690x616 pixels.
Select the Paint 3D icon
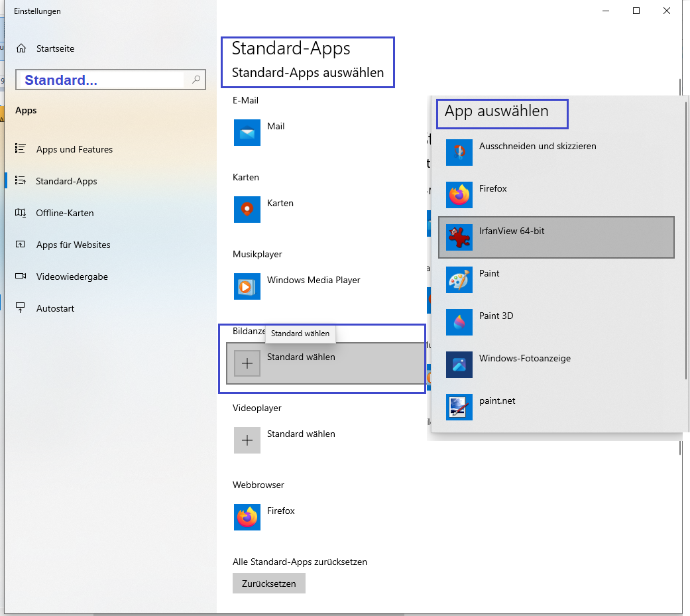click(x=459, y=322)
